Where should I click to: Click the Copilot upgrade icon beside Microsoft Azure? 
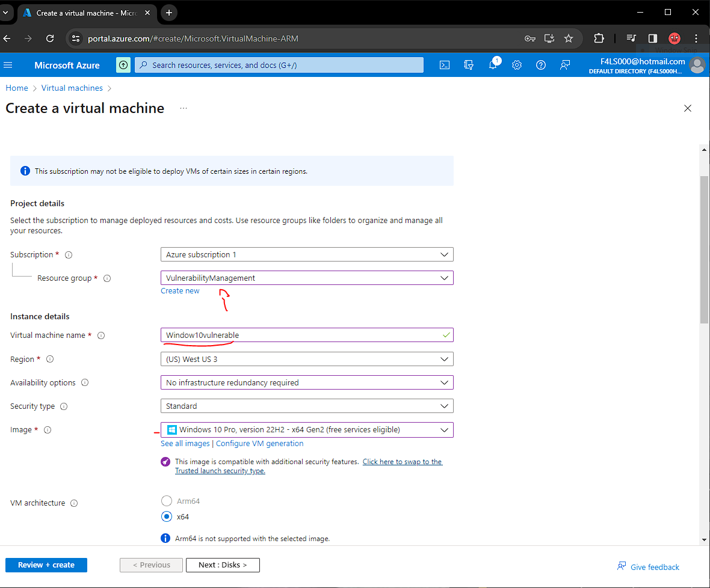coord(123,65)
